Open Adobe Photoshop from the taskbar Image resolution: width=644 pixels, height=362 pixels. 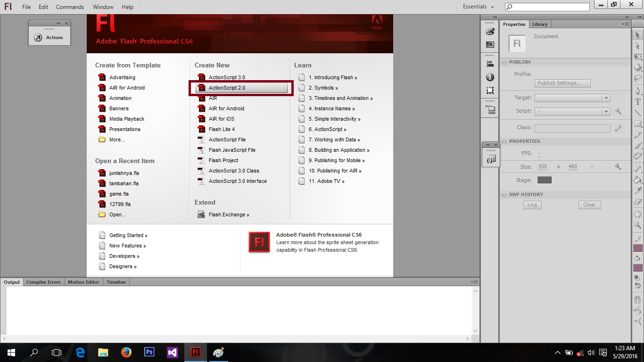click(x=149, y=352)
